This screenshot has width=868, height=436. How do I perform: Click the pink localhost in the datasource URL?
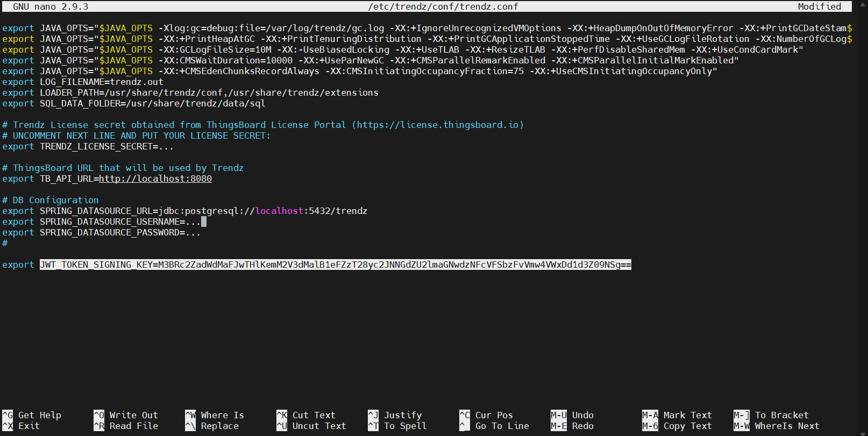click(279, 211)
